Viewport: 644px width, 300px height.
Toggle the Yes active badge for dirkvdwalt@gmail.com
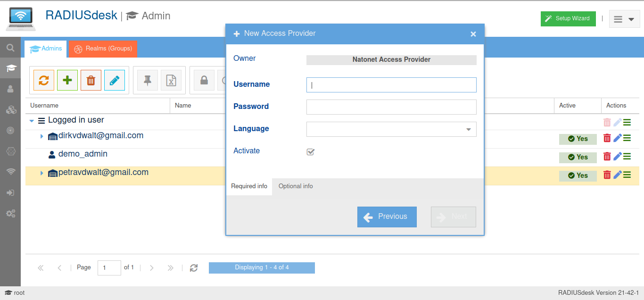pyautogui.click(x=578, y=139)
